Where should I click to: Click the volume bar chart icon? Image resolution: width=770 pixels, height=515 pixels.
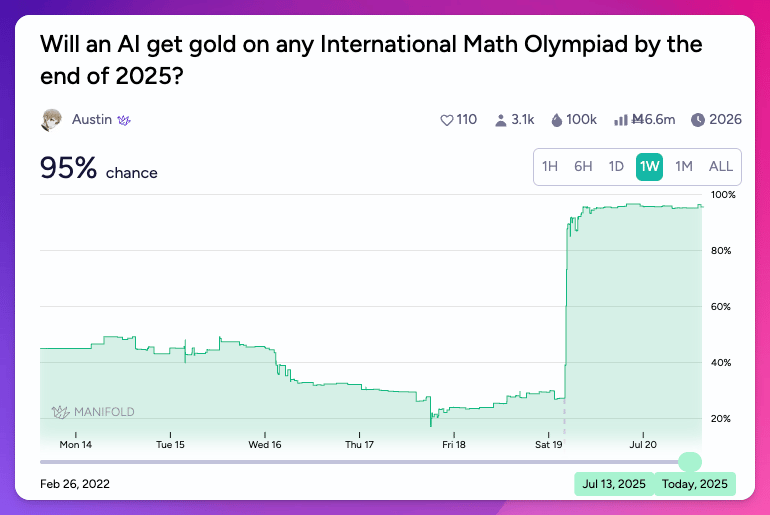[x=620, y=120]
